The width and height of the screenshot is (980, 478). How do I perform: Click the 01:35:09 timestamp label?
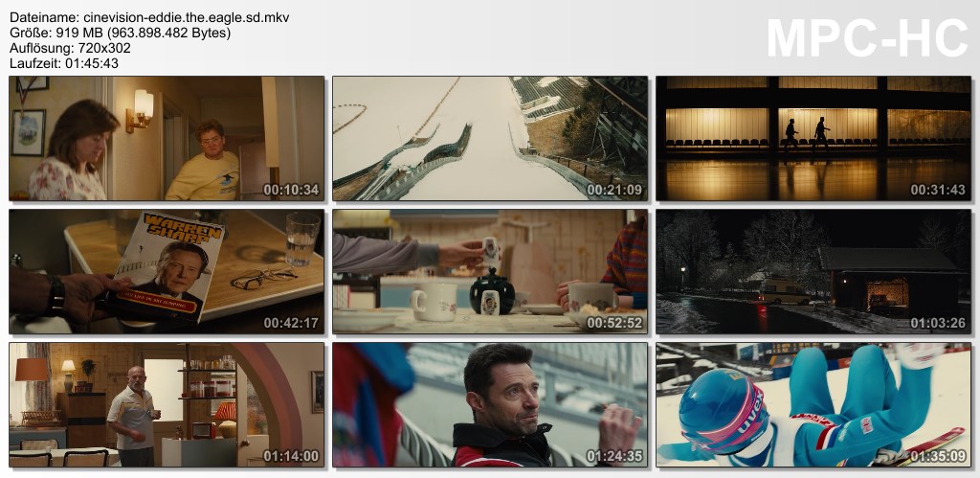click(x=938, y=456)
